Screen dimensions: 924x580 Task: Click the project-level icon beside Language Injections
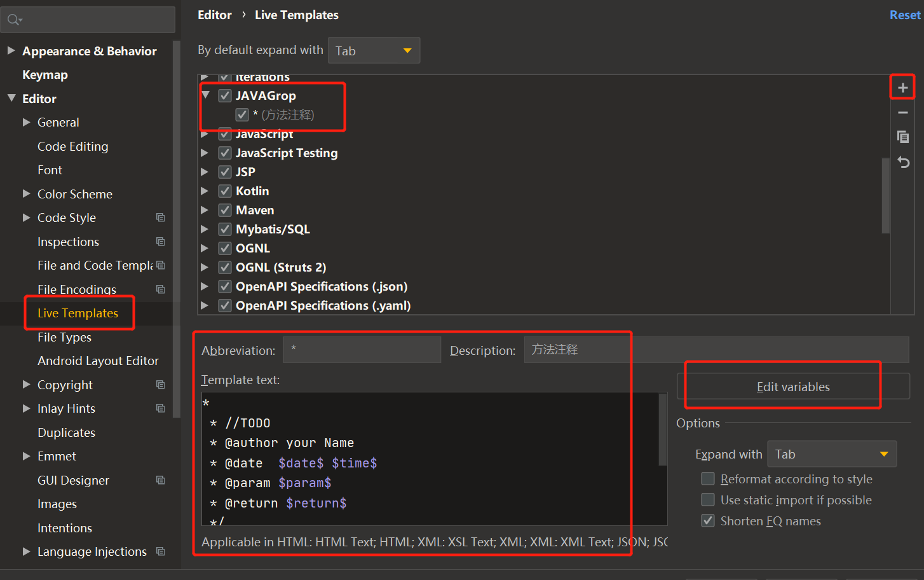coord(161,551)
